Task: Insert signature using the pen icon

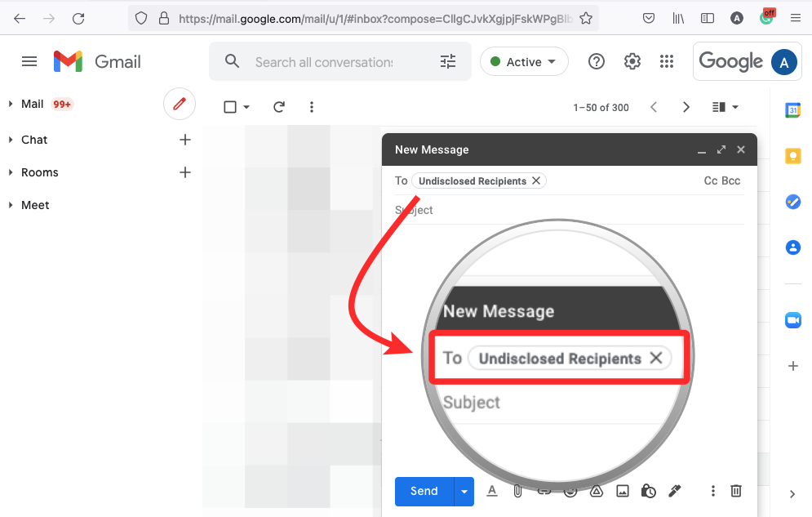Action: [674, 491]
